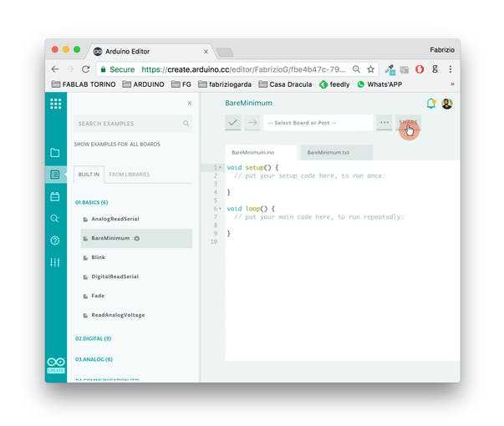Open the Serial Monitor magnifier icon in sidebar
Image resolution: width=504 pixels, height=426 pixels.
pyautogui.click(x=55, y=218)
